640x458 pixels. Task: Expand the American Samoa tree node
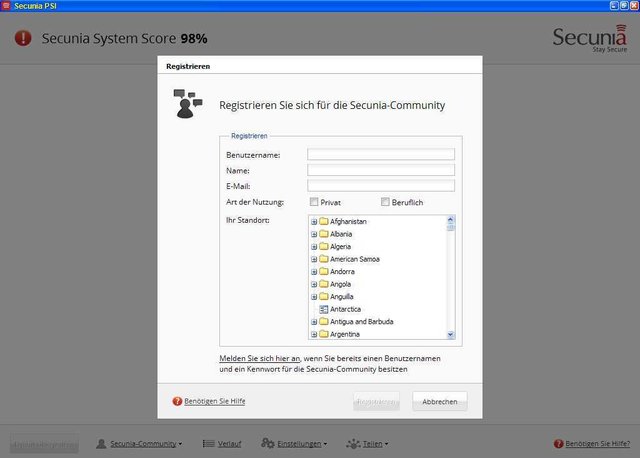point(314,259)
